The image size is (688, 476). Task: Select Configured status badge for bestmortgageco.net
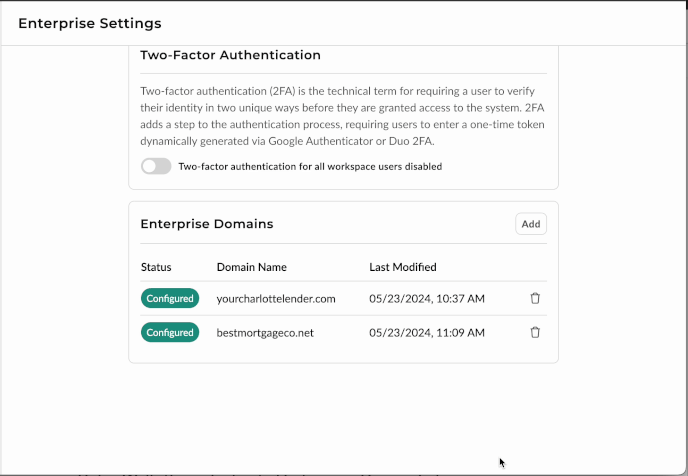click(170, 332)
